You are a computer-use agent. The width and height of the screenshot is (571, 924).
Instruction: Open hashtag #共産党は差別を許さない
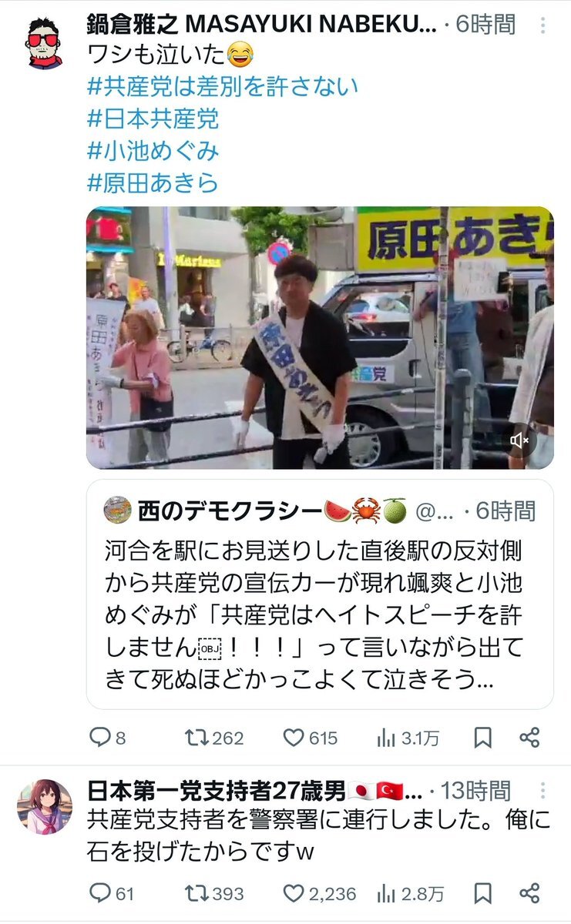tap(222, 85)
